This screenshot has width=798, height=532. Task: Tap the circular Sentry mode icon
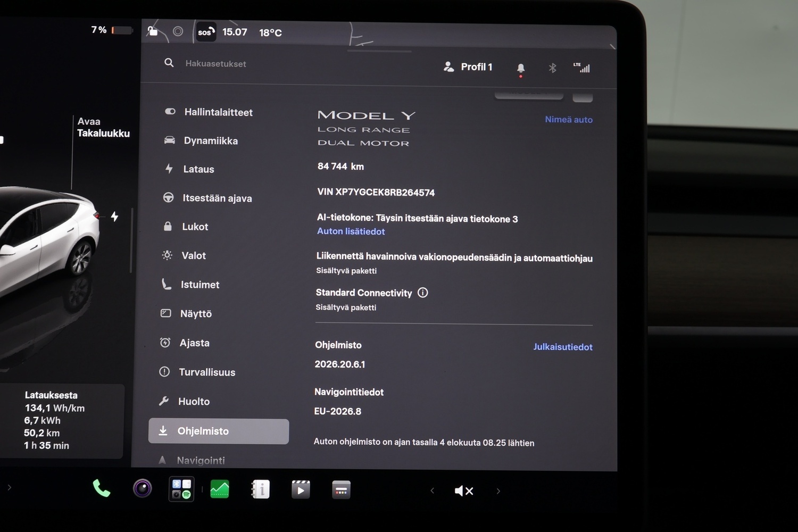pyautogui.click(x=178, y=31)
